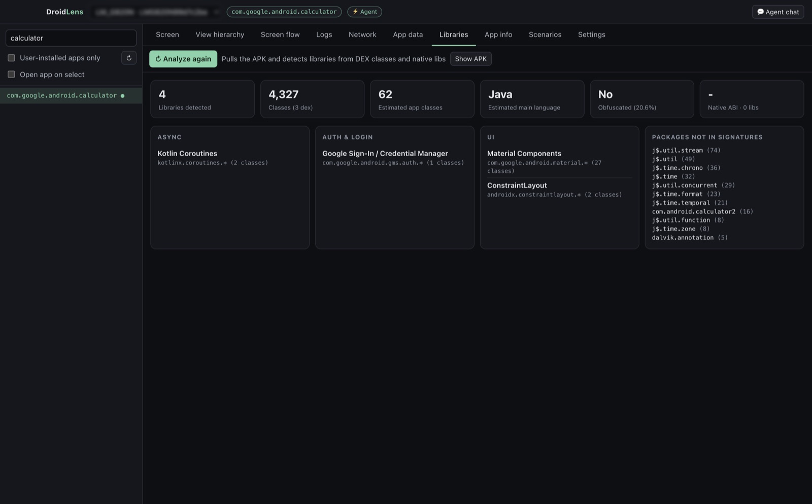Image resolution: width=812 pixels, height=504 pixels.
Task: Click the Material Components library entry
Action: (559, 162)
